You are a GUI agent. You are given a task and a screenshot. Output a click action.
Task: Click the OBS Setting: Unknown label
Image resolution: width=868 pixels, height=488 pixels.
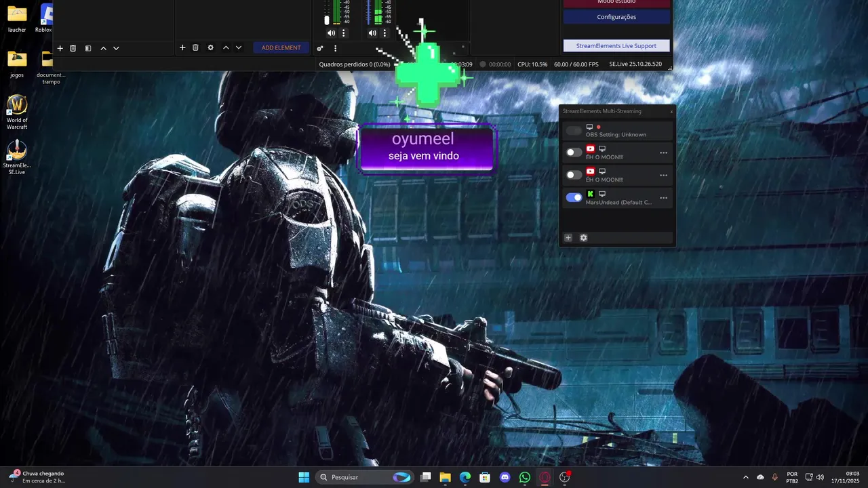pos(616,135)
